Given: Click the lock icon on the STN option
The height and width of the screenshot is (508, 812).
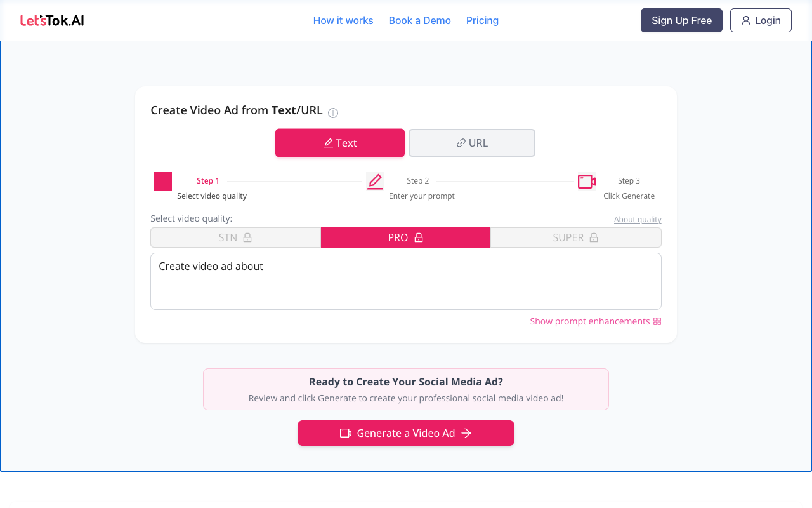Looking at the screenshot, I should click(247, 237).
